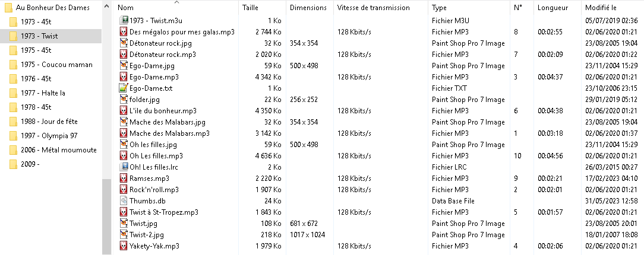Viewport: 644px width, 255px height.
Task: Click the Oh! Les filles.lrc file icon
Action: [123, 167]
